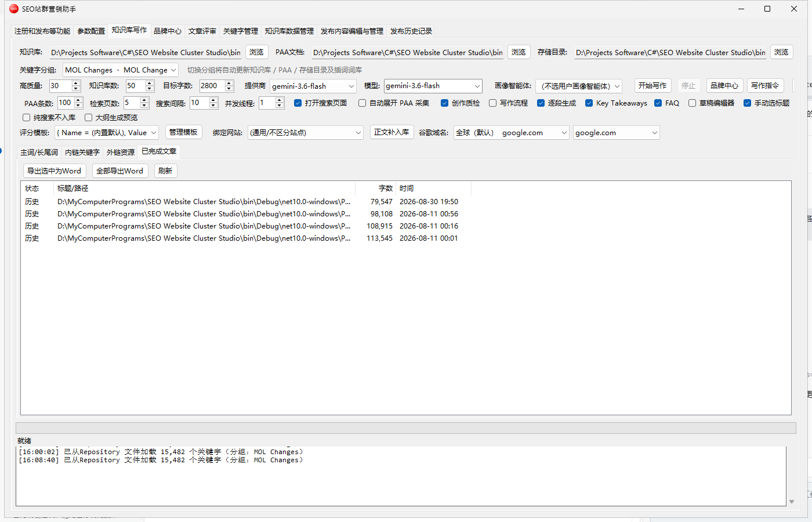Open the 关键字管理 tab
812x522 pixels.
[241, 31]
